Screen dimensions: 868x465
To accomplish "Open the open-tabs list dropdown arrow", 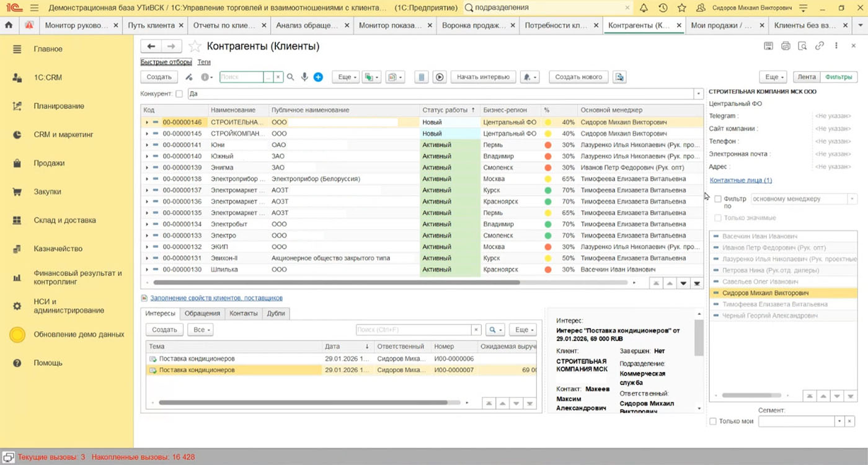I will coord(859,25).
